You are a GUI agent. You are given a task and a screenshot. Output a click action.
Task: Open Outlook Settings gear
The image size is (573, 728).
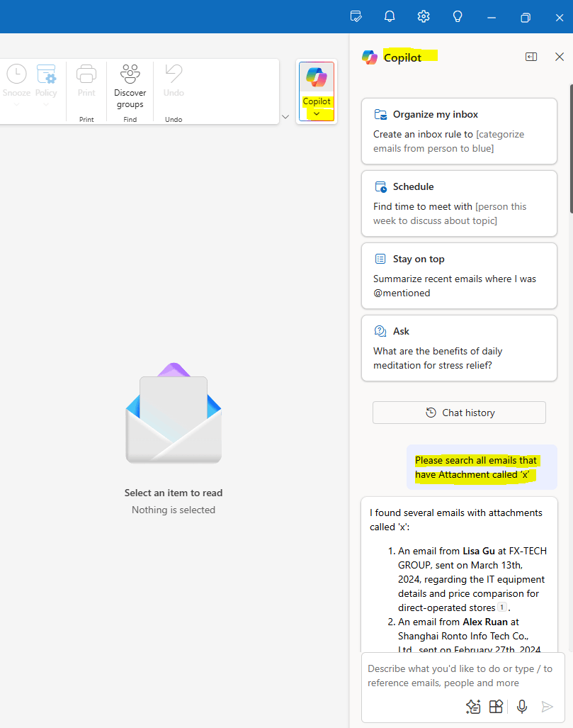point(424,16)
